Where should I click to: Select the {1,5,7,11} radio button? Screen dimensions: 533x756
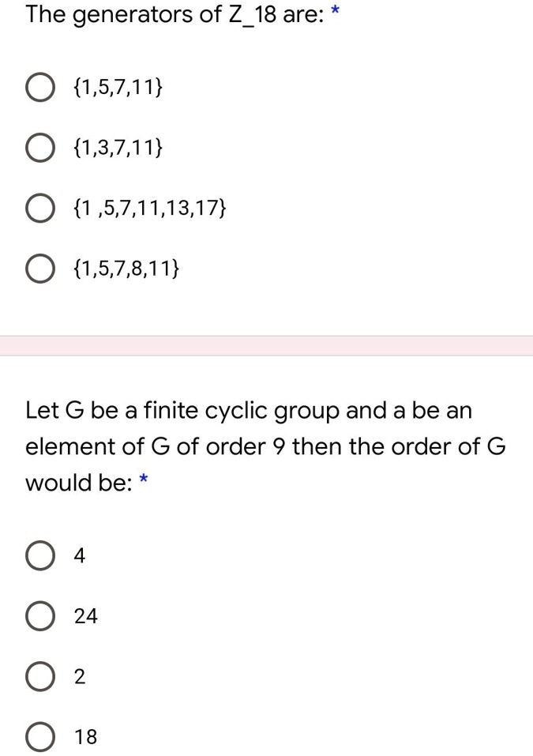point(40,87)
